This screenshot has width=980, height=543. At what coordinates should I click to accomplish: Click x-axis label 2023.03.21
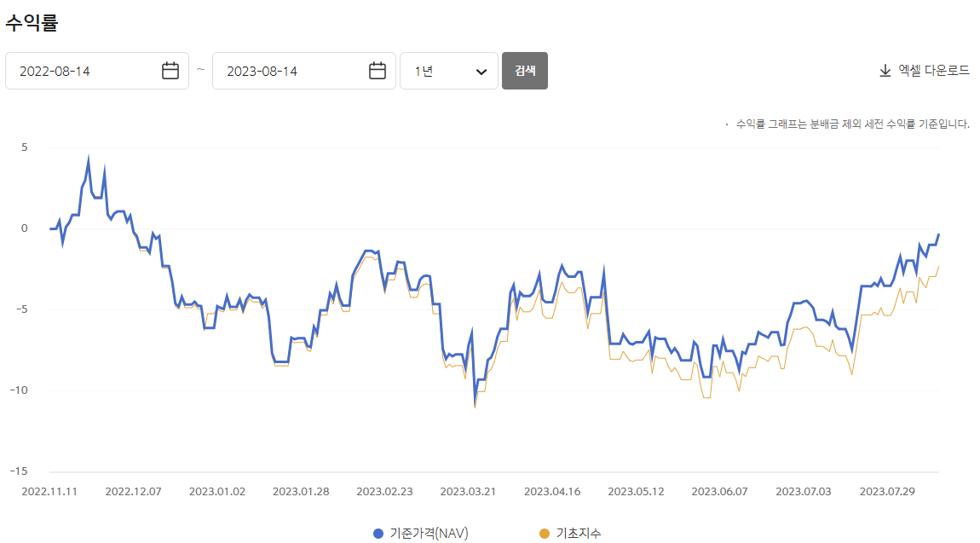(468, 491)
